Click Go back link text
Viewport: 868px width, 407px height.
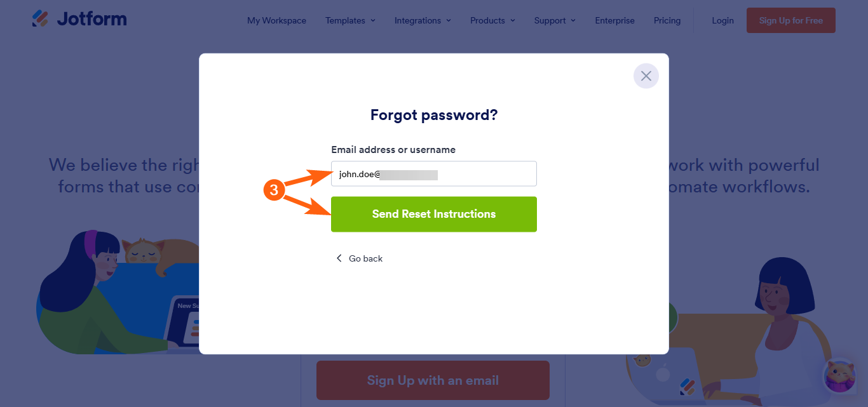click(x=365, y=258)
